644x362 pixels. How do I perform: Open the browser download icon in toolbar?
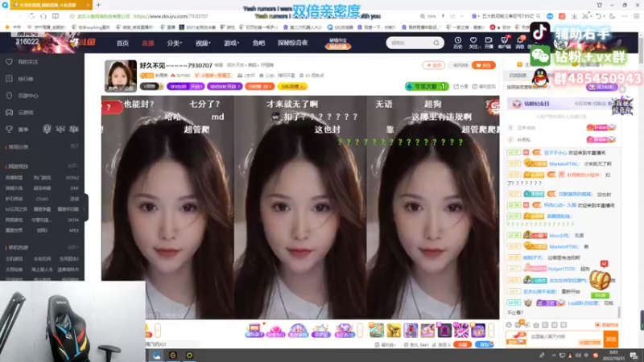pos(574,16)
